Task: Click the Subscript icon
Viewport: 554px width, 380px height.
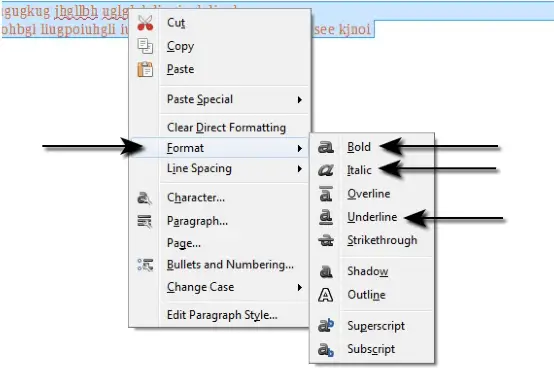Action: (x=326, y=349)
